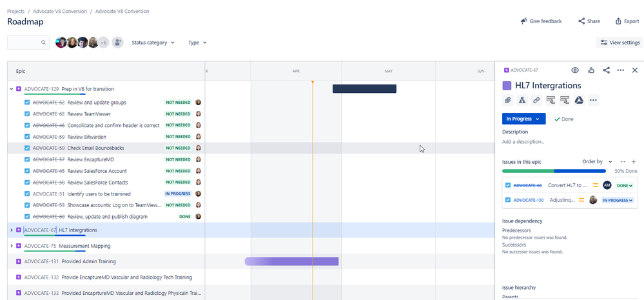Click the roadmap search input field
Viewport: 644px width, 300px height.
pyautogui.click(x=28, y=43)
